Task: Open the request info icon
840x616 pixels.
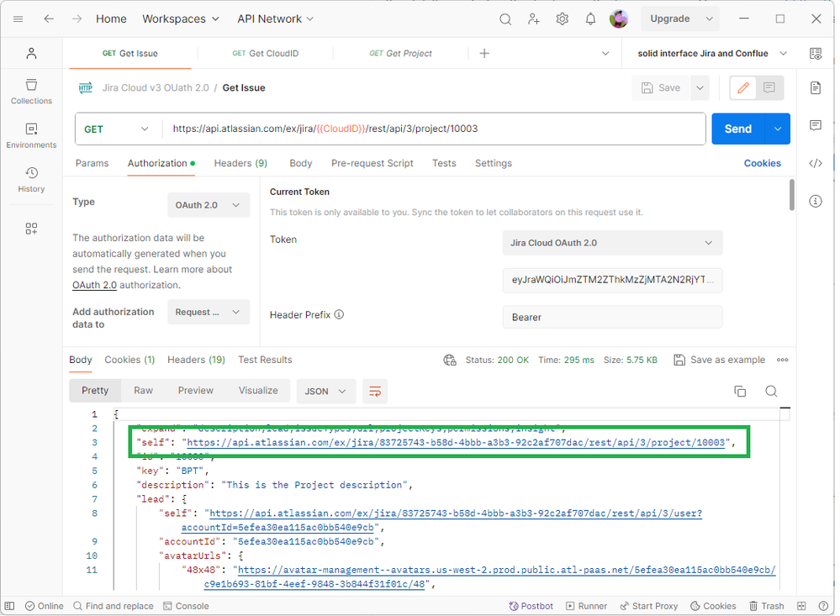Action: [816, 202]
